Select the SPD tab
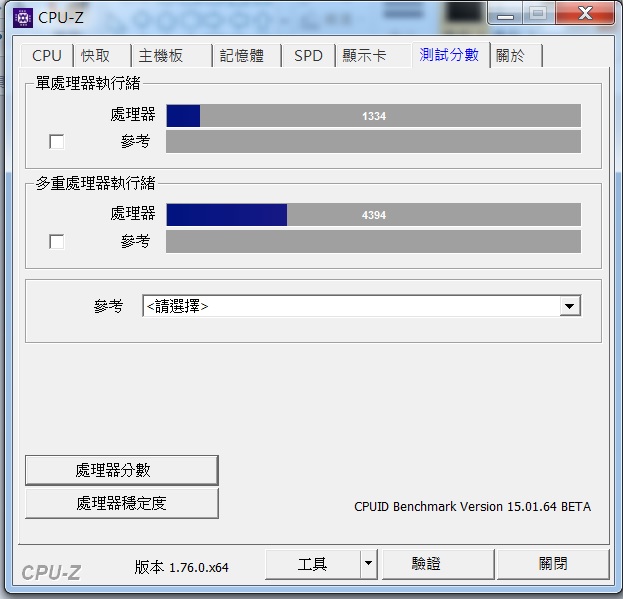 (308, 56)
